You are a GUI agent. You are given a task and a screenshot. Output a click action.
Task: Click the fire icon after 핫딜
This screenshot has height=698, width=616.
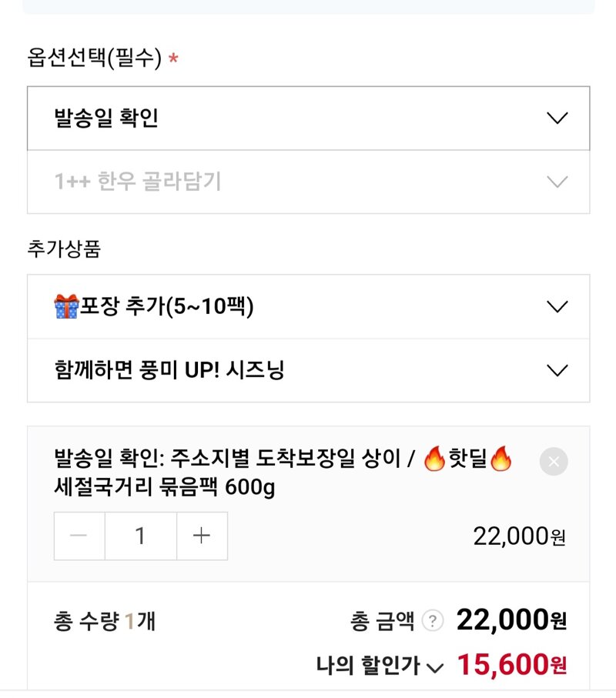point(500,459)
